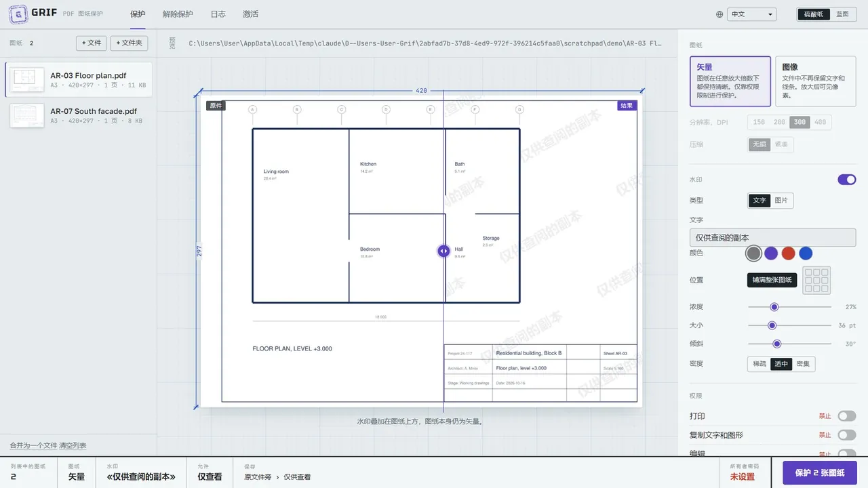Click the 铺满整张图纸 position button

[772, 280]
